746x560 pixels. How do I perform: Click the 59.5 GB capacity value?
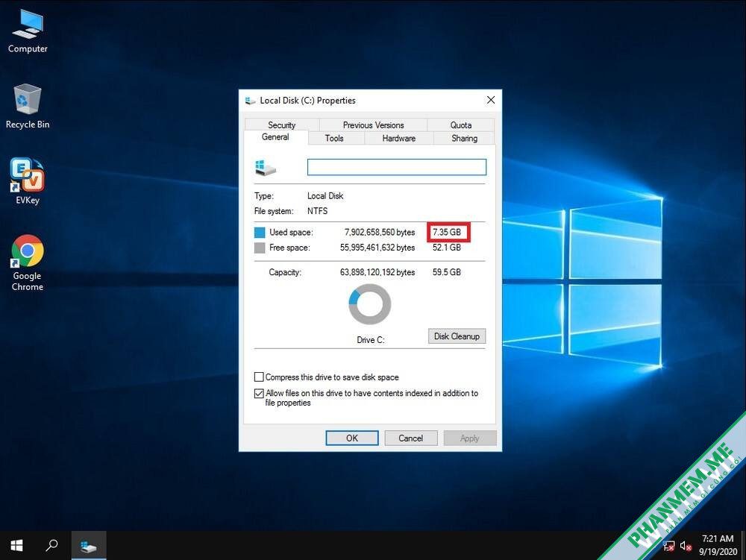(x=447, y=272)
